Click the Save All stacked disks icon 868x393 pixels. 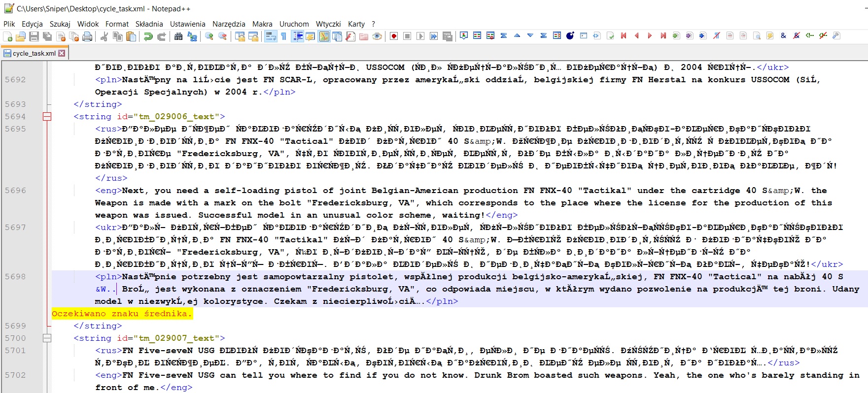click(47, 36)
